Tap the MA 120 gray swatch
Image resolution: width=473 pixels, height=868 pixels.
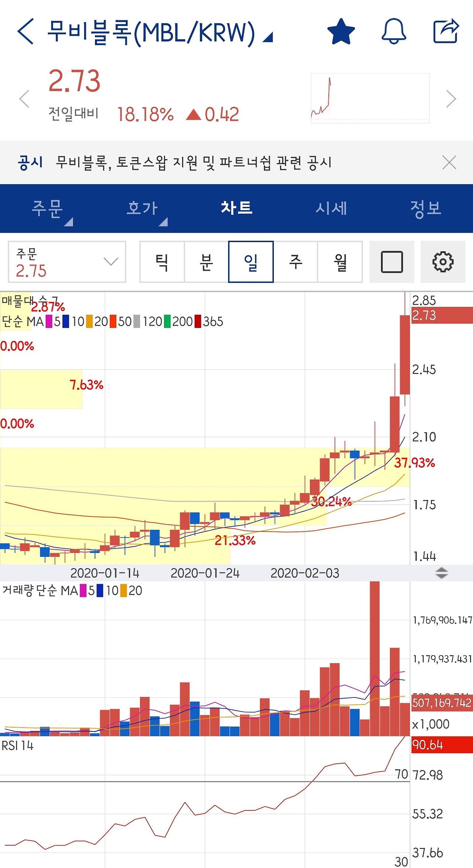(x=137, y=321)
